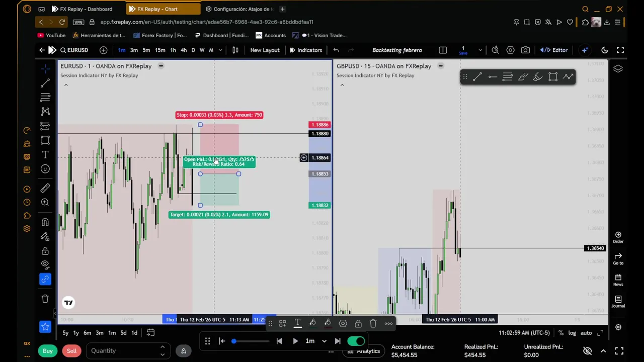Open the emoji icons tool
Viewport: 644px width, 362px height.
pyautogui.click(x=45, y=169)
